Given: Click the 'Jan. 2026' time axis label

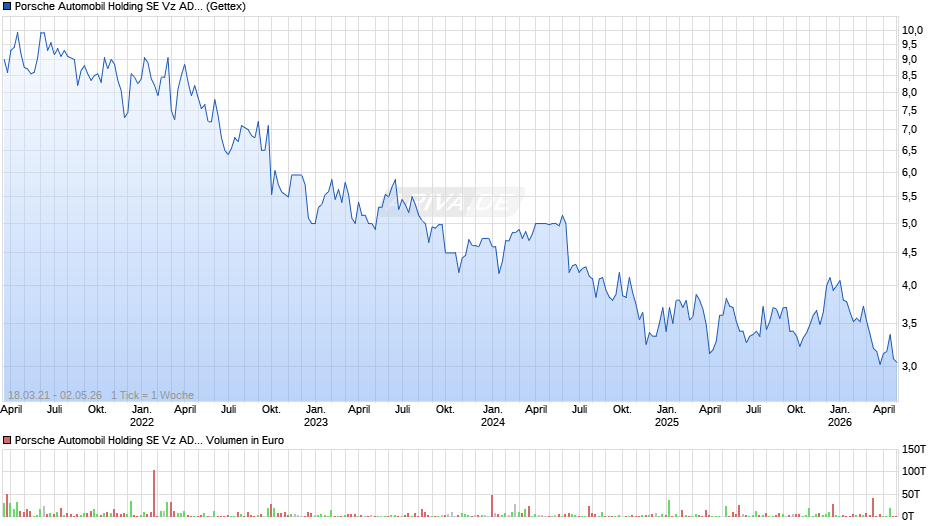Looking at the screenshot, I should [x=840, y=416].
